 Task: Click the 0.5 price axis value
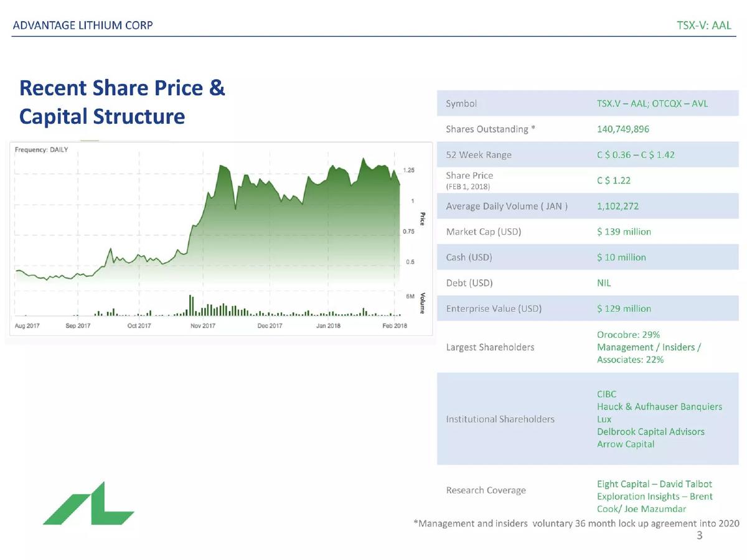[410, 262]
